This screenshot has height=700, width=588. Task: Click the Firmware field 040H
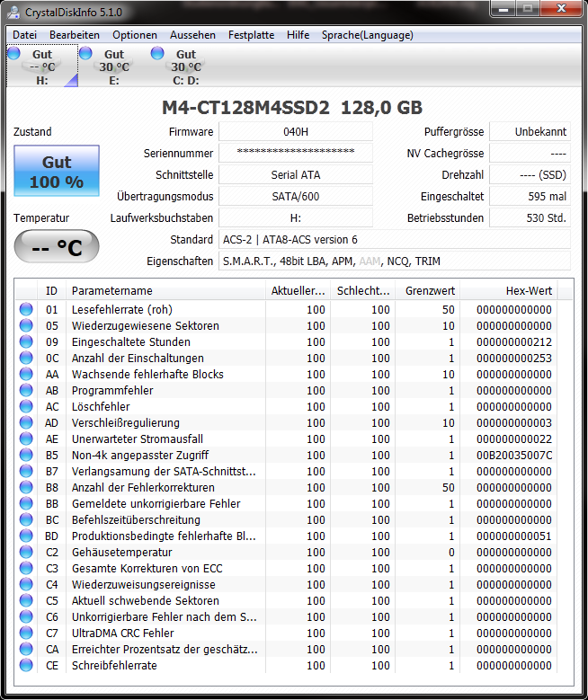pos(296,132)
